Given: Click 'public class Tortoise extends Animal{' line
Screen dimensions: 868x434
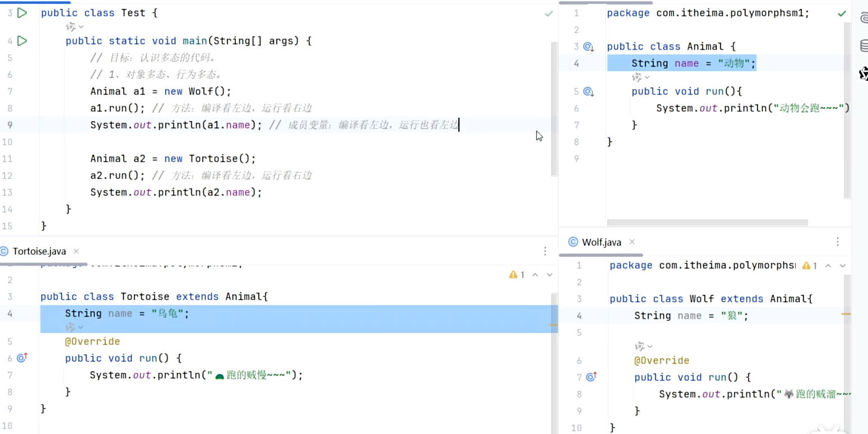Looking at the screenshot, I should [154, 297].
